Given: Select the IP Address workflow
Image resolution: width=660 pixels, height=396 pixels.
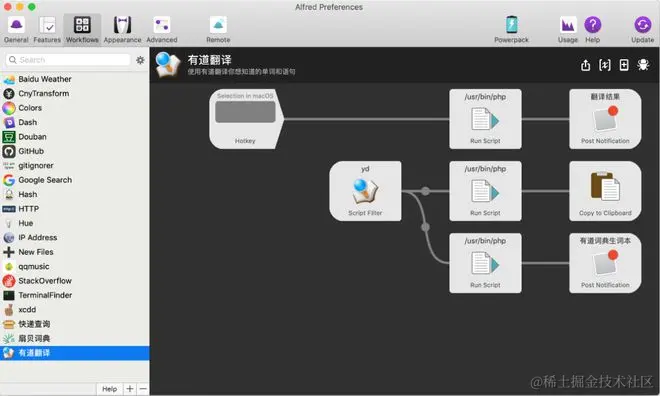Looking at the screenshot, I should 75,237.
